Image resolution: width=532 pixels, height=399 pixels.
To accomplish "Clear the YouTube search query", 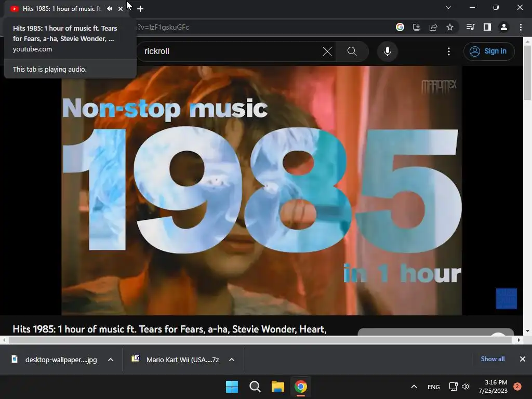I will (x=327, y=51).
